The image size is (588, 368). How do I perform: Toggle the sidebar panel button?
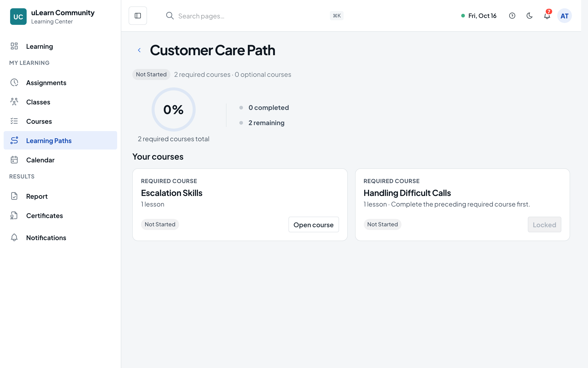[x=138, y=16]
